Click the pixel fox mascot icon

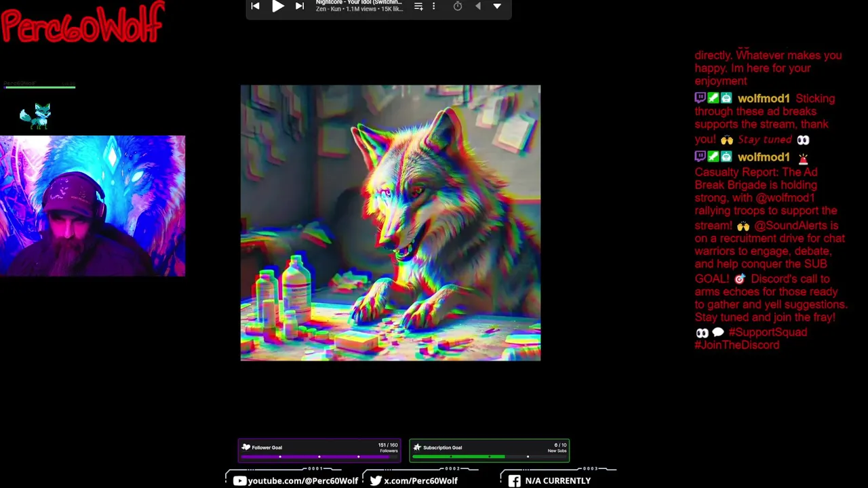point(36,116)
